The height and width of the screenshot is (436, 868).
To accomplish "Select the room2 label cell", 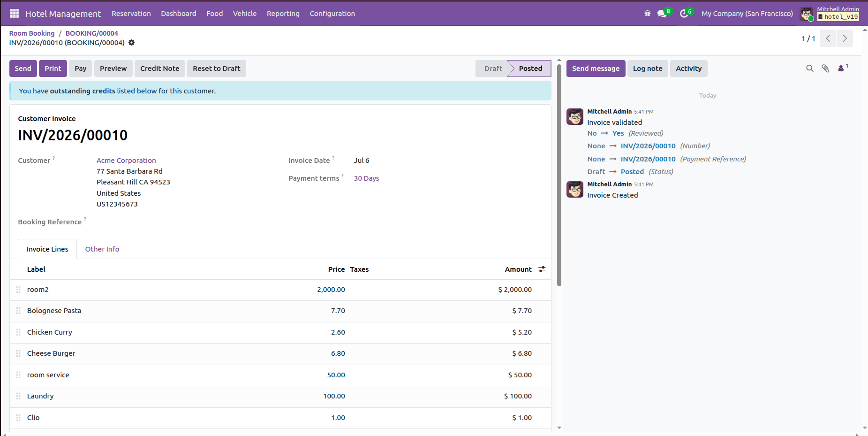I will coord(38,290).
